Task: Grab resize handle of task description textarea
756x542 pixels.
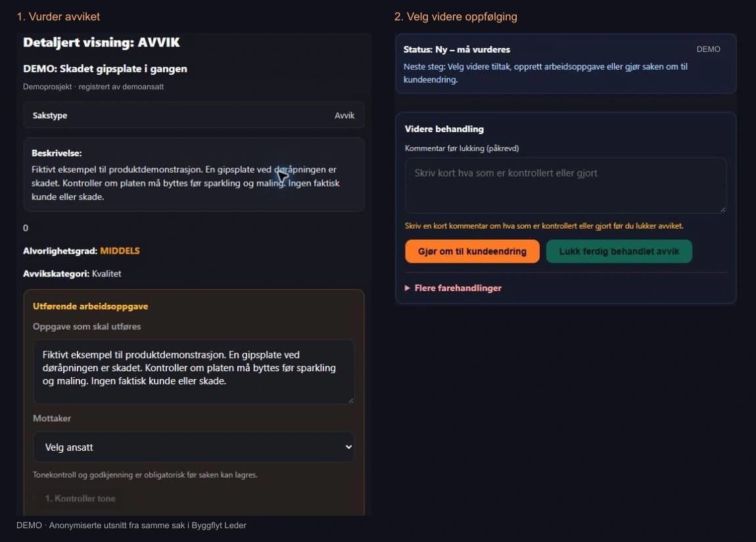Action: tap(350, 400)
